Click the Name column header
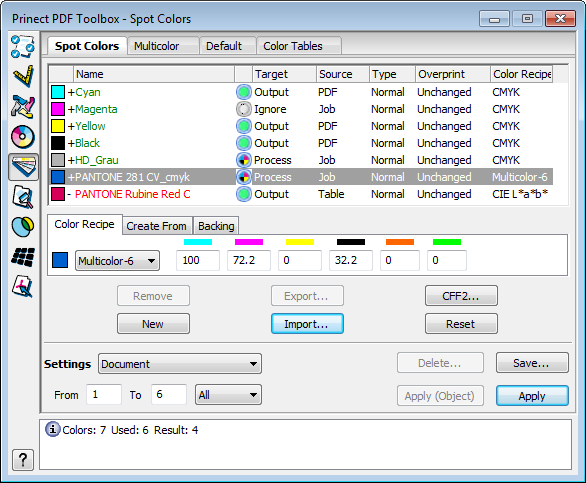The height and width of the screenshot is (483, 586). [x=154, y=74]
